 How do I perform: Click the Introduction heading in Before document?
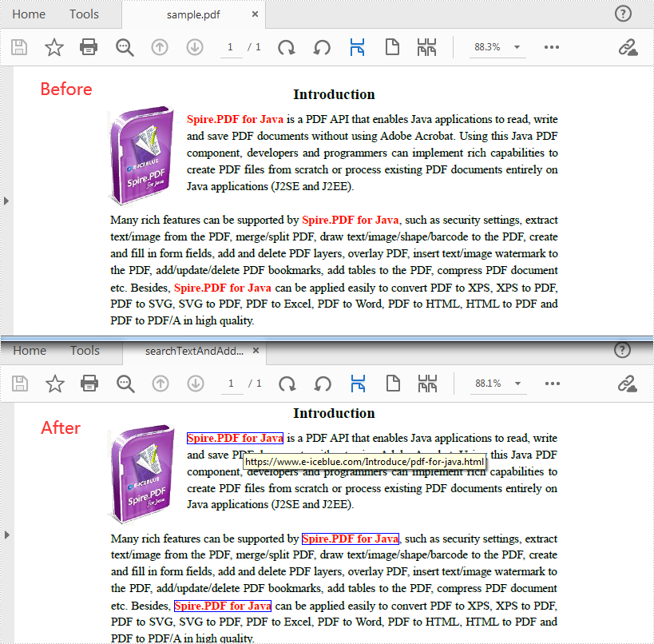click(334, 95)
